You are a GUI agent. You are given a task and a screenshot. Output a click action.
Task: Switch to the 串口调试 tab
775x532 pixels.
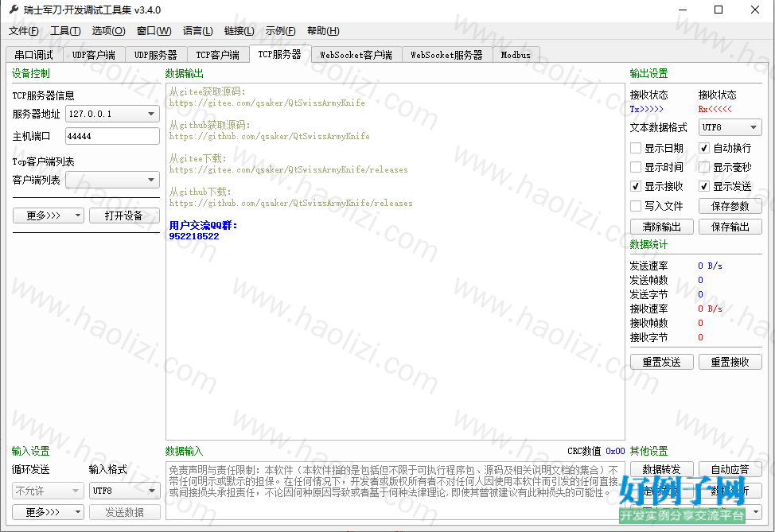click(34, 55)
